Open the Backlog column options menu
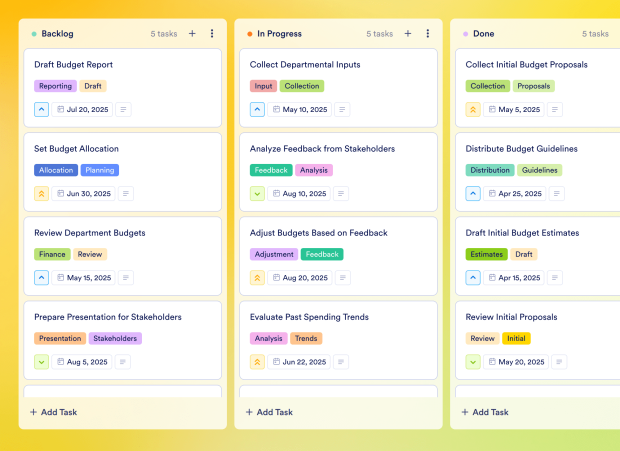620x451 pixels. click(x=212, y=34)
